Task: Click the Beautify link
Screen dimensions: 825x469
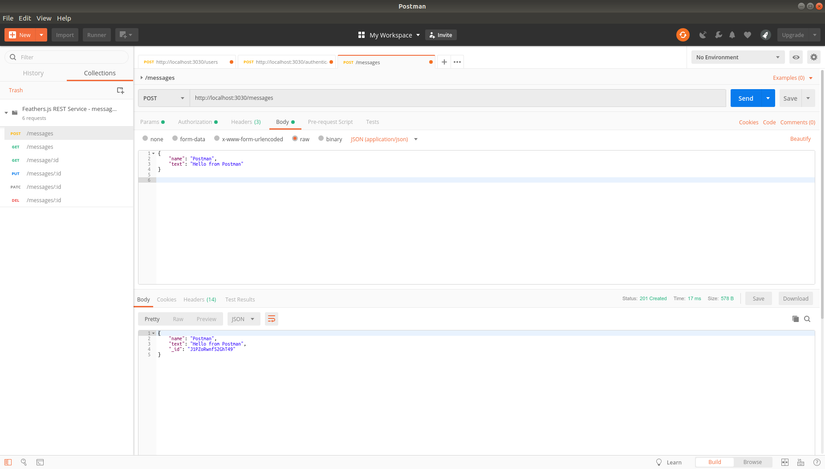Action: (800, 139)
